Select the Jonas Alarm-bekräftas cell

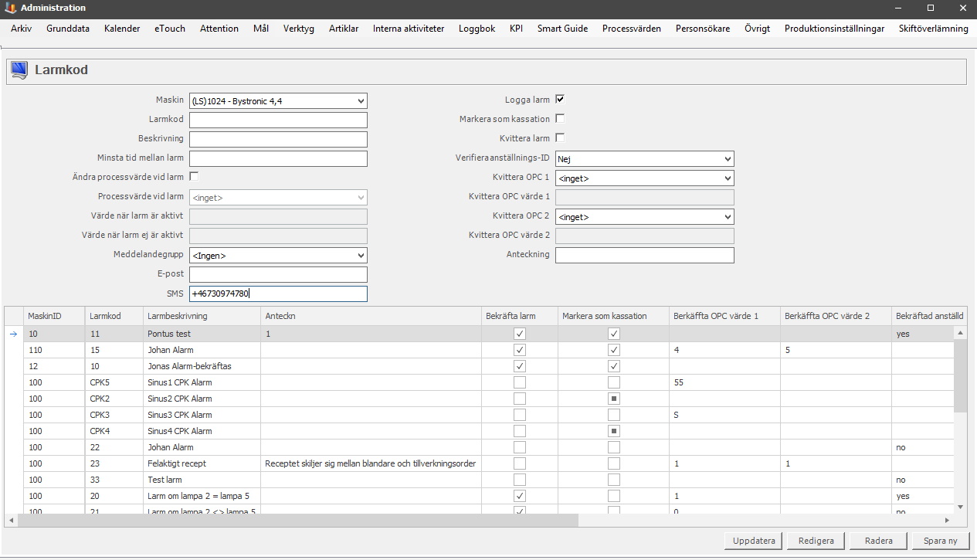[202, 366]
